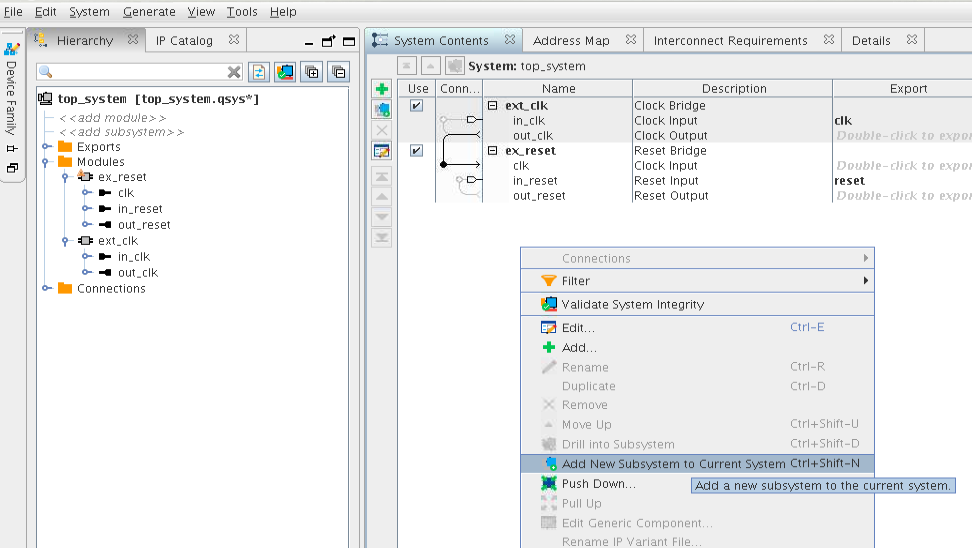
Task: Expand the Exports folder in Hierarchy tree
Action: pos(46,147)
